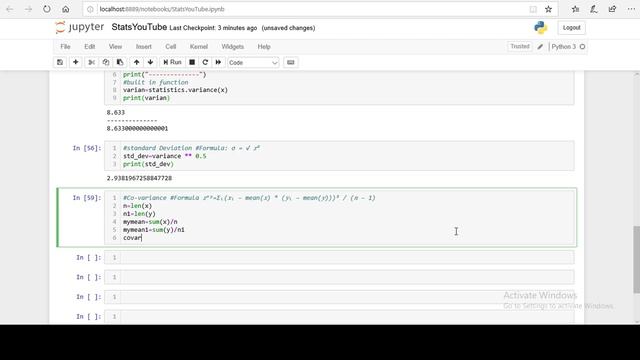This screenshot has height=360, width=640.
Task: Click the Jupyter logo
Action: (x=80, y=27)
